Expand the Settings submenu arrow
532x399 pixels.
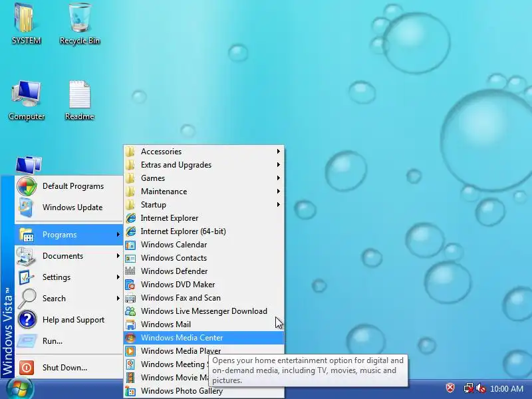point(118,277)
